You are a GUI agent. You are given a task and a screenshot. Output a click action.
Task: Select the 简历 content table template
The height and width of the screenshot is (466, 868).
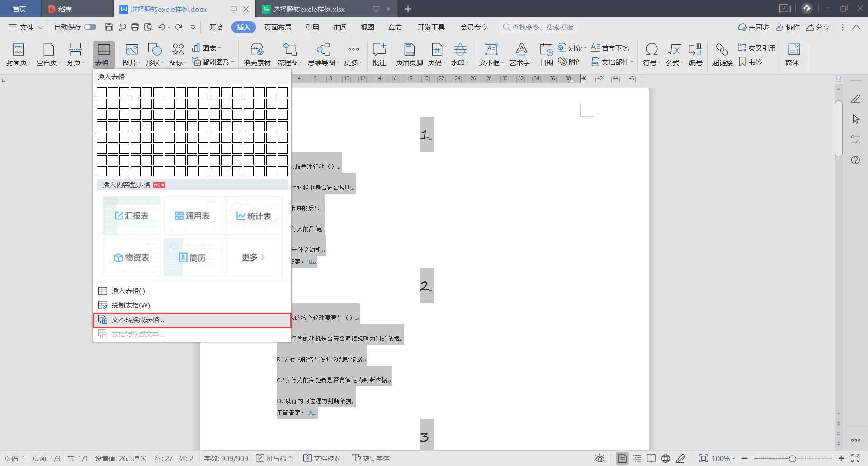(x=193, y=257)
